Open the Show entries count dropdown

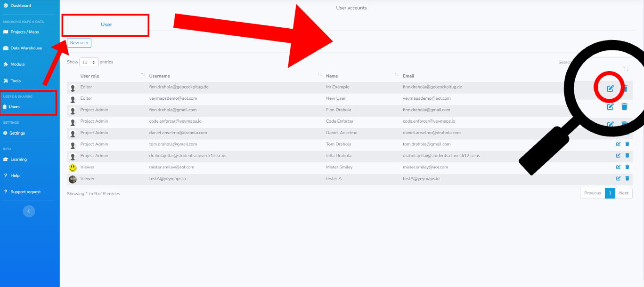click(x=89, y=62)
